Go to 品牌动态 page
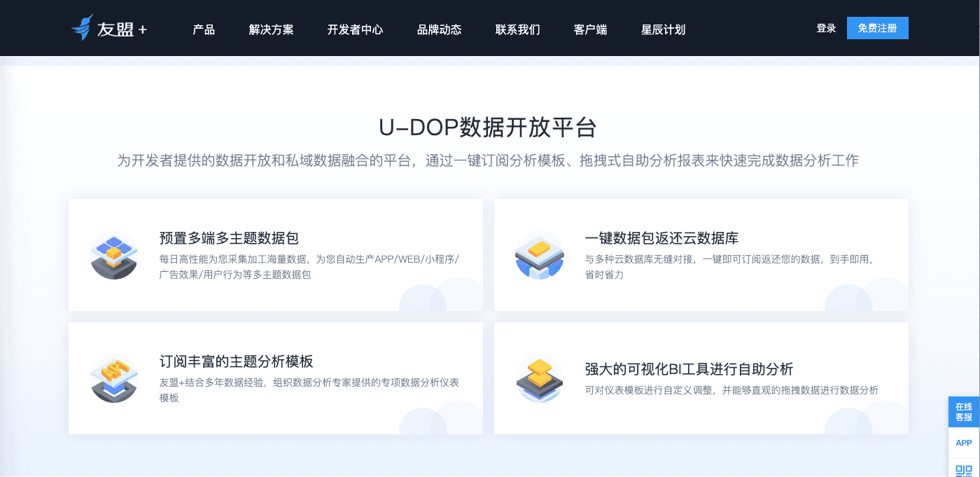The width and height of the screenshot is (980, 477). pyautogui.click(x=439, y=29)
